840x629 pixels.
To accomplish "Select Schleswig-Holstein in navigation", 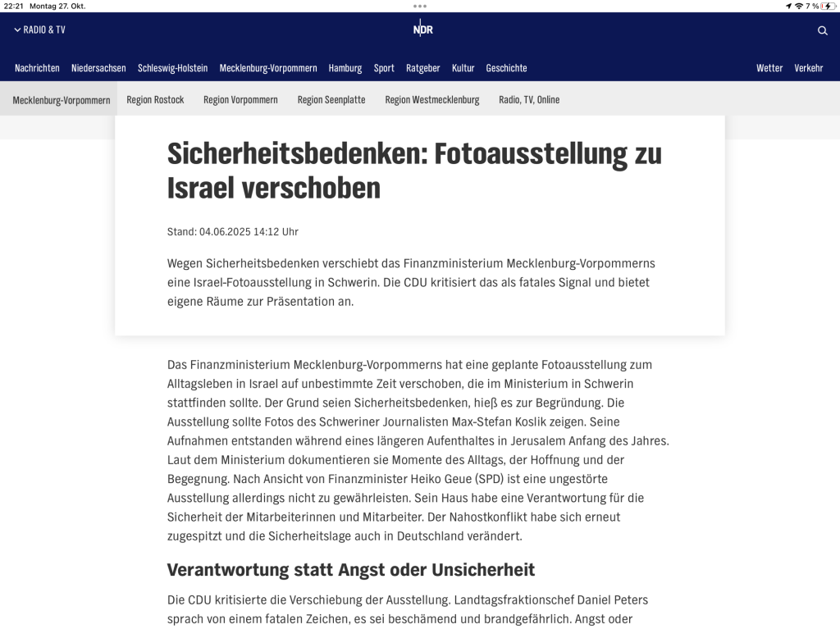I will click(x=172, y=68).
